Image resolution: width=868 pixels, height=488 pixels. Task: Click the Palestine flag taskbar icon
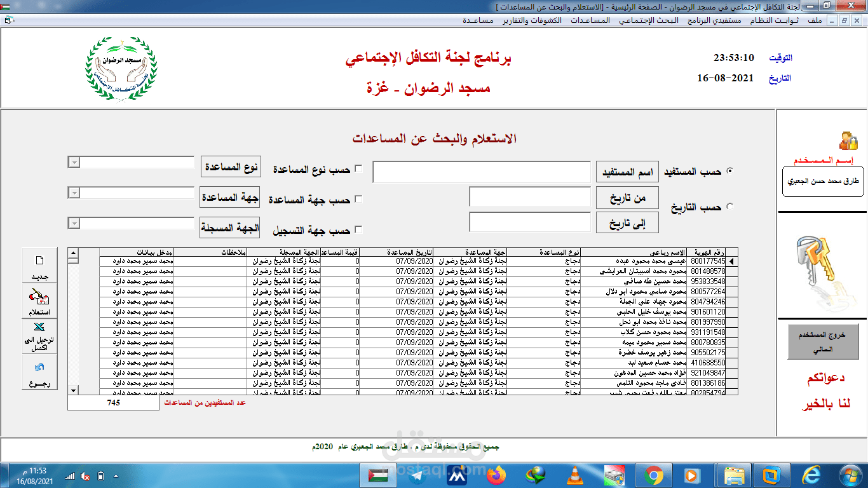(x=378, y=475)
